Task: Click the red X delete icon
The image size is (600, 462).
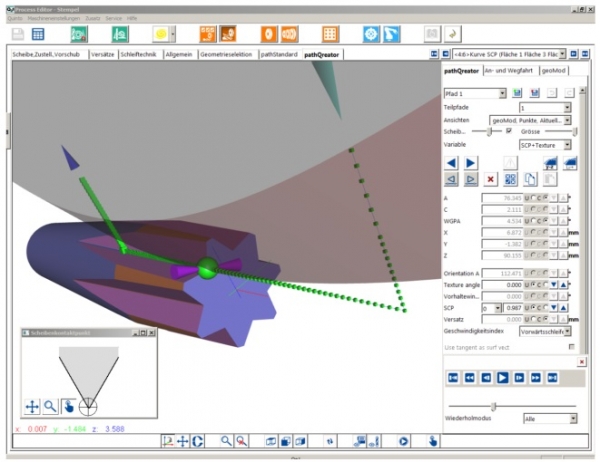Action: [490, 179]
